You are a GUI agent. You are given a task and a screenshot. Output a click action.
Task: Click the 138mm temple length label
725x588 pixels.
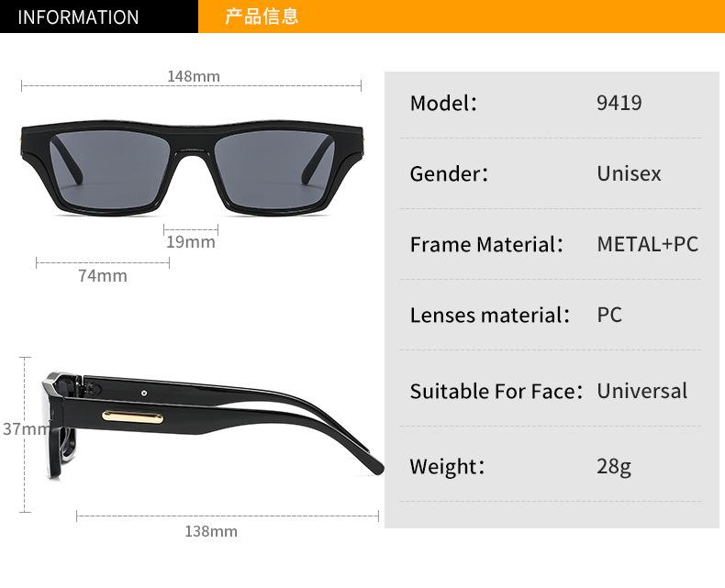[211, 531]
